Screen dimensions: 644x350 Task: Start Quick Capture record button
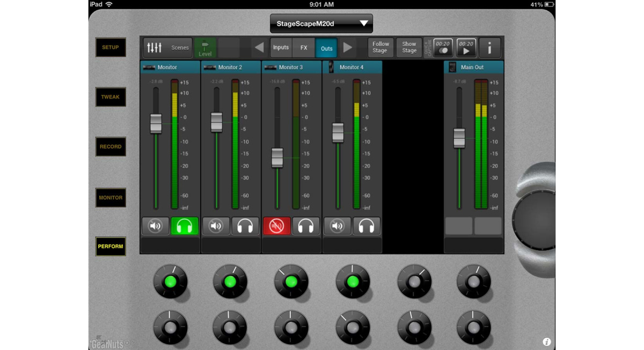(x=443, y=48)
